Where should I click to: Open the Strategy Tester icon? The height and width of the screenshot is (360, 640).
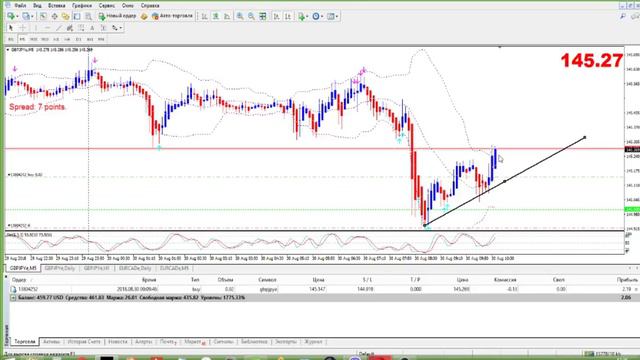pos(88,16)
